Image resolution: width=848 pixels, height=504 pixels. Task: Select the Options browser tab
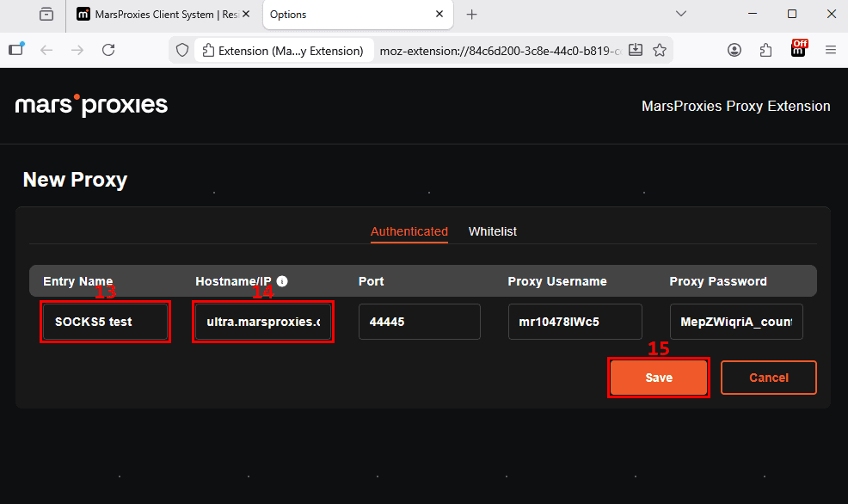358,15
